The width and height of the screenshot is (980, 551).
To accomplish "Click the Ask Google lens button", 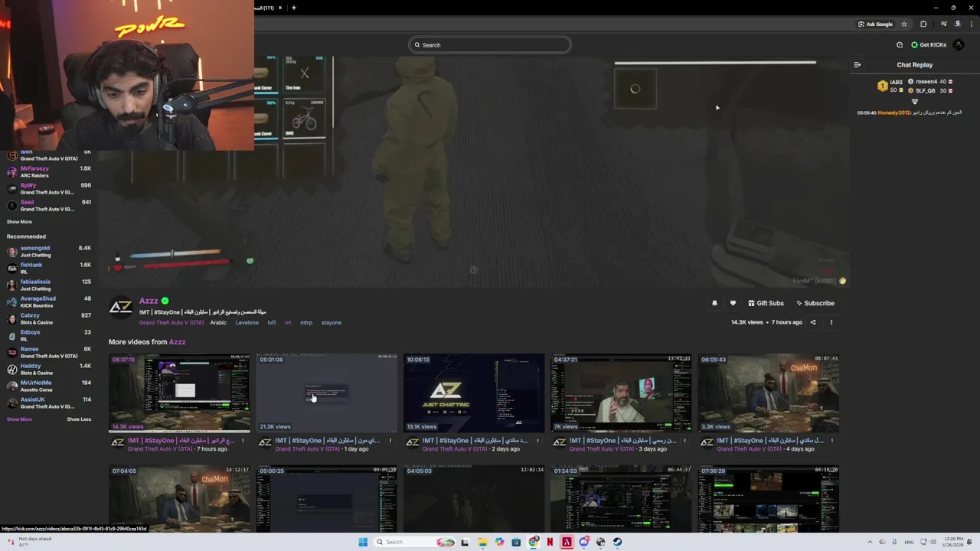I will click(x=875, y=24).
